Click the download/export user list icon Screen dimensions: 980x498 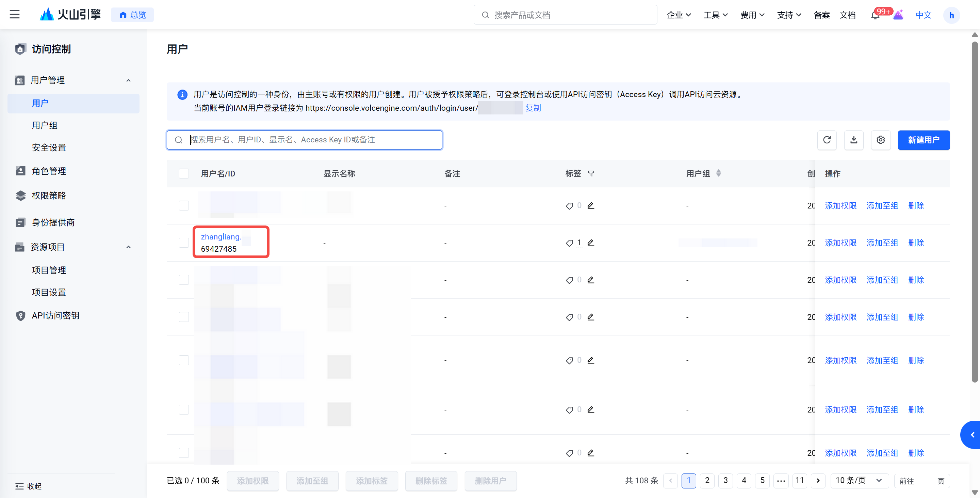[853, 140]
